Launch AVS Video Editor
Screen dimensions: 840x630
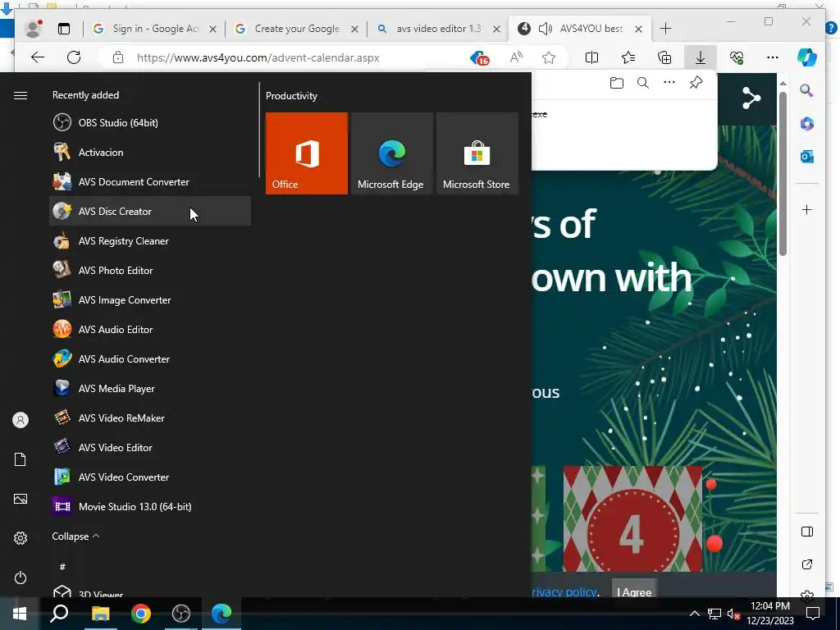pos(150,447)
